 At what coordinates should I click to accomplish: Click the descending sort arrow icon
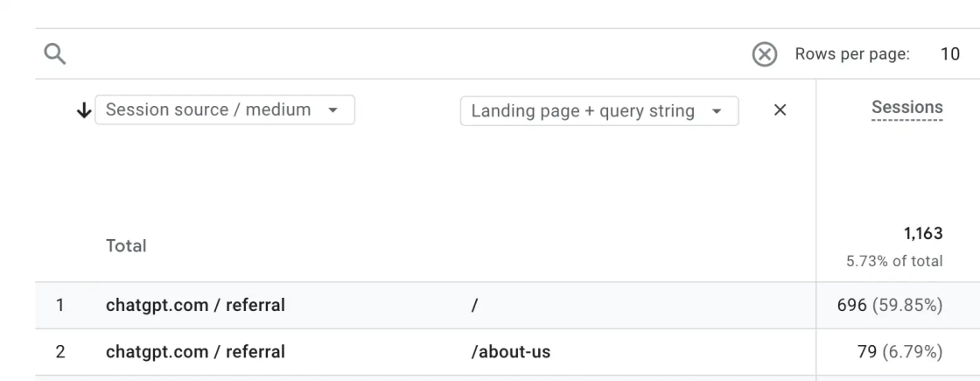[84, 110]
